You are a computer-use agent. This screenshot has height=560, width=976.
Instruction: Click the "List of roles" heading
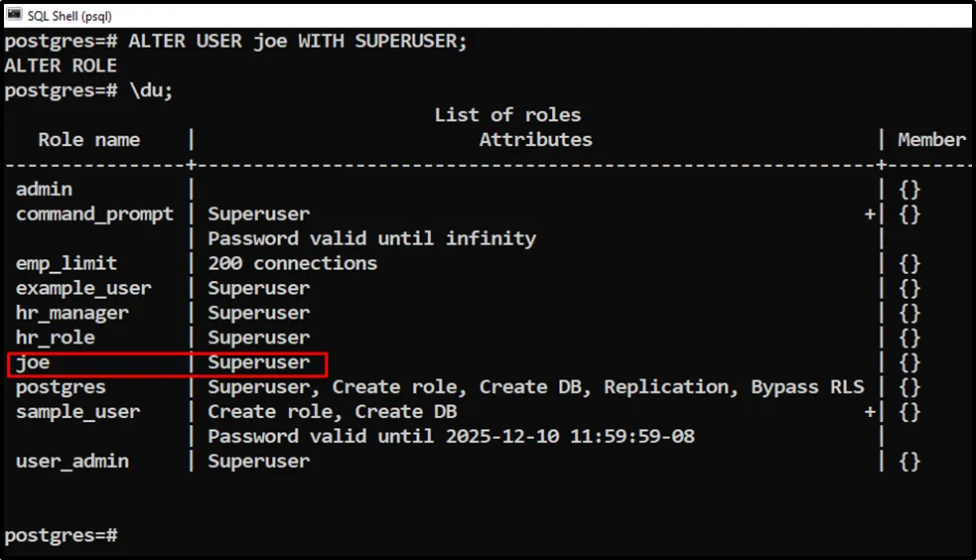coord(507,115)
